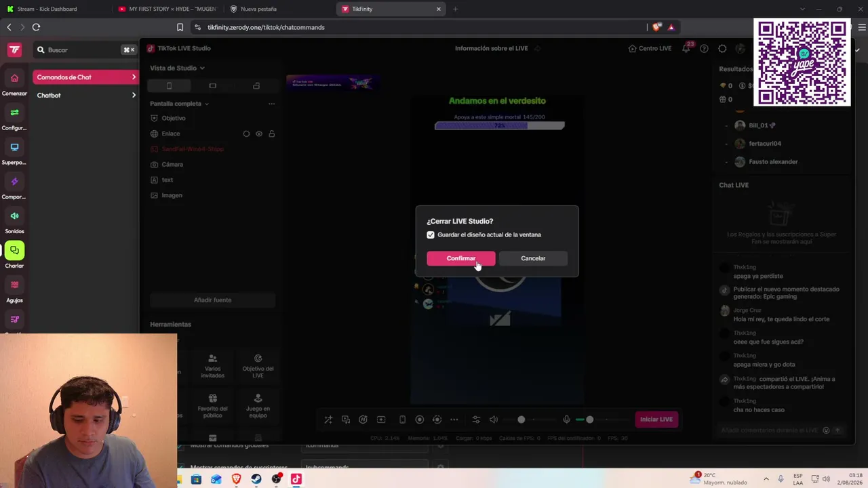868x488 pixels.
Task: Open Brave browser from the taskbar
Action: 236,479
